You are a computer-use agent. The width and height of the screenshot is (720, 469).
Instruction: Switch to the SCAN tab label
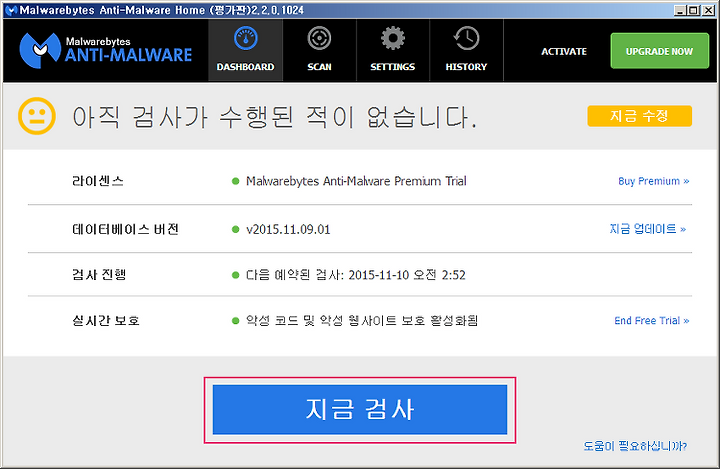319,67
